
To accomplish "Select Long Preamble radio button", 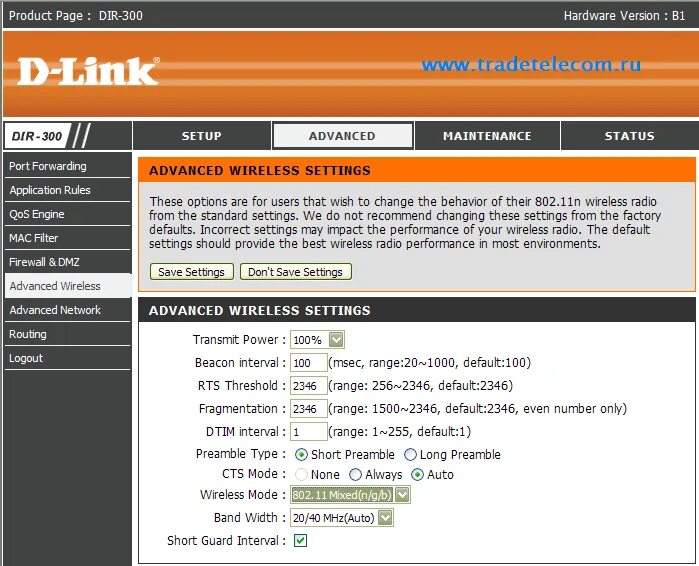I will click(410, 455).
